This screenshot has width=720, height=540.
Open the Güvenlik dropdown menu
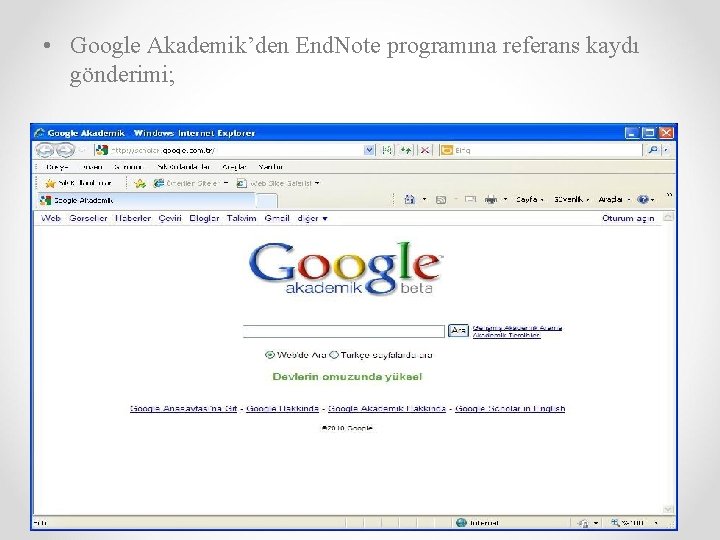click(x=571, y=199)
